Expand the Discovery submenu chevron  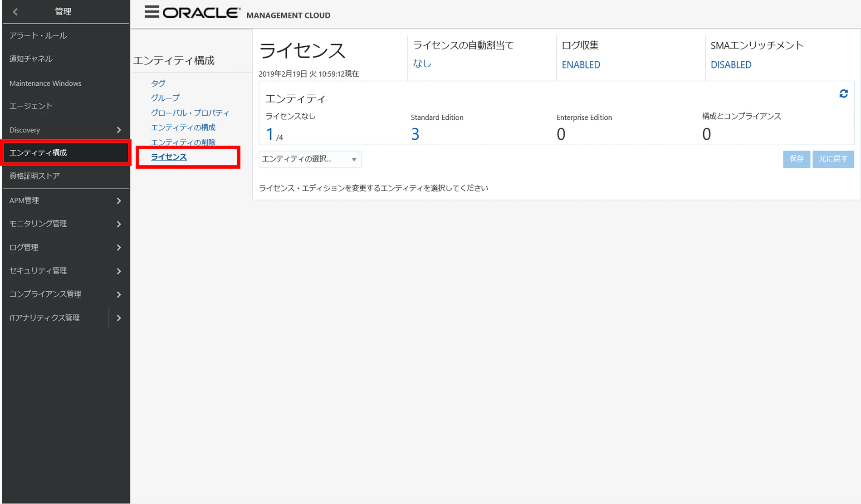[x=119, y=130]
